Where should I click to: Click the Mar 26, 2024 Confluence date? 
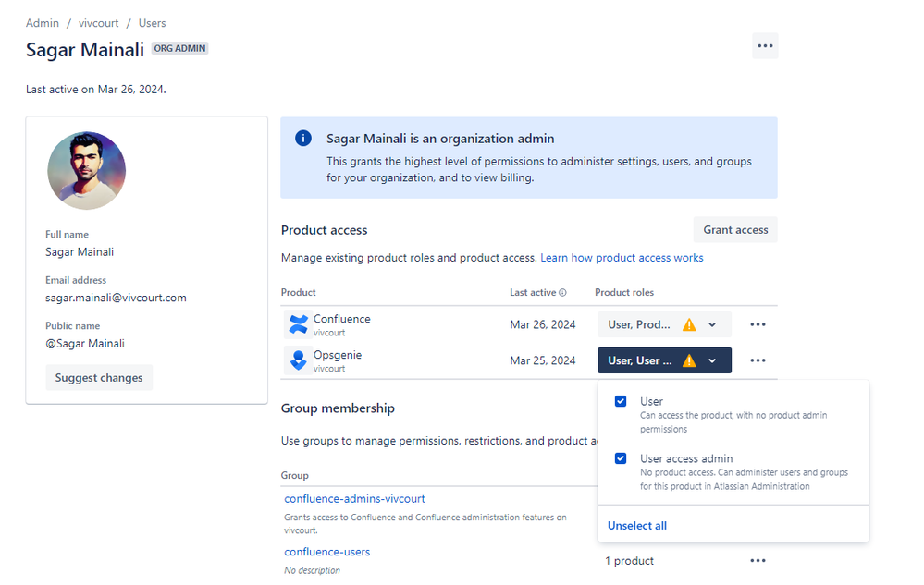(x=543, y=324)
